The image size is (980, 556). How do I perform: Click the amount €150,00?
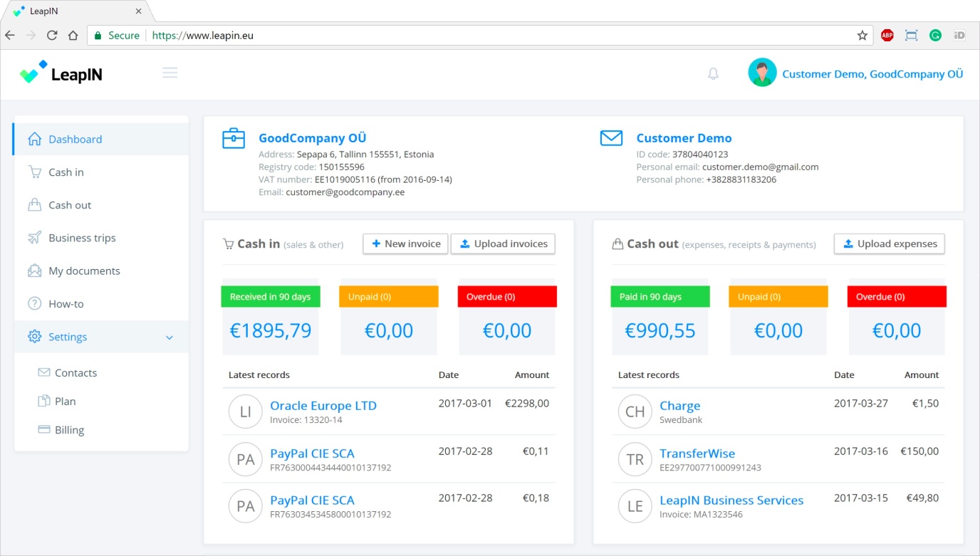coord(919,451)
